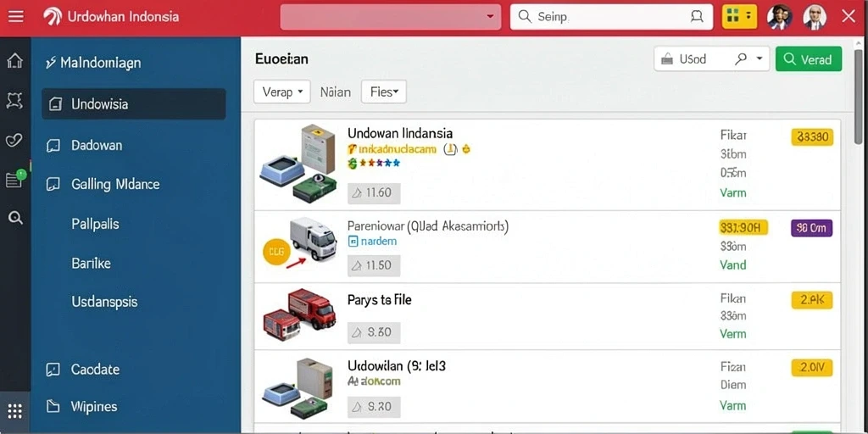Open Galling Mdance sidebar item
The width and height of the screenshot is (868, 434).
[115, 184]
